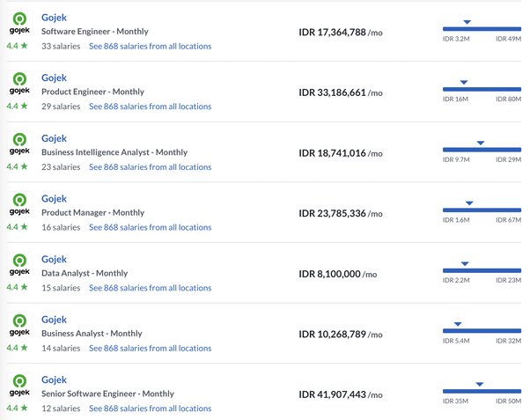This screenshot has width=530, height=420.
Task: Click the Product Manager salary range bar
Action: click(x=482, y=210)
